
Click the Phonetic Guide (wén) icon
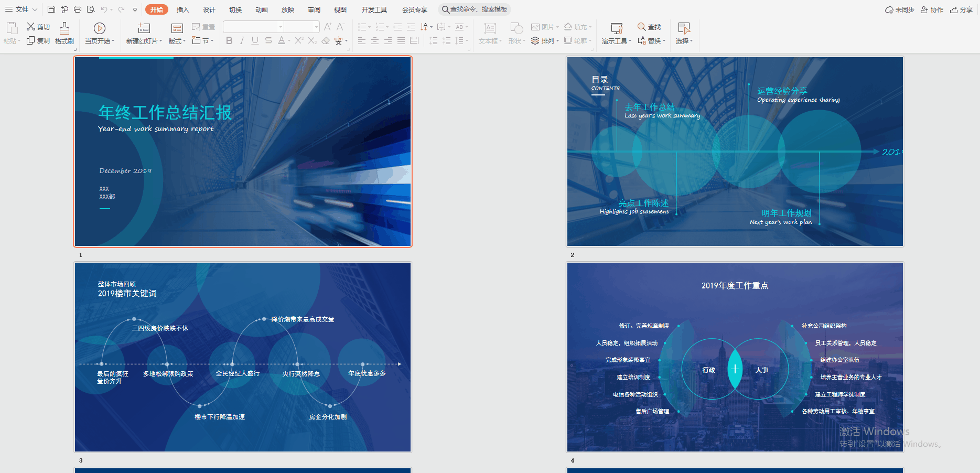[339, 40]
